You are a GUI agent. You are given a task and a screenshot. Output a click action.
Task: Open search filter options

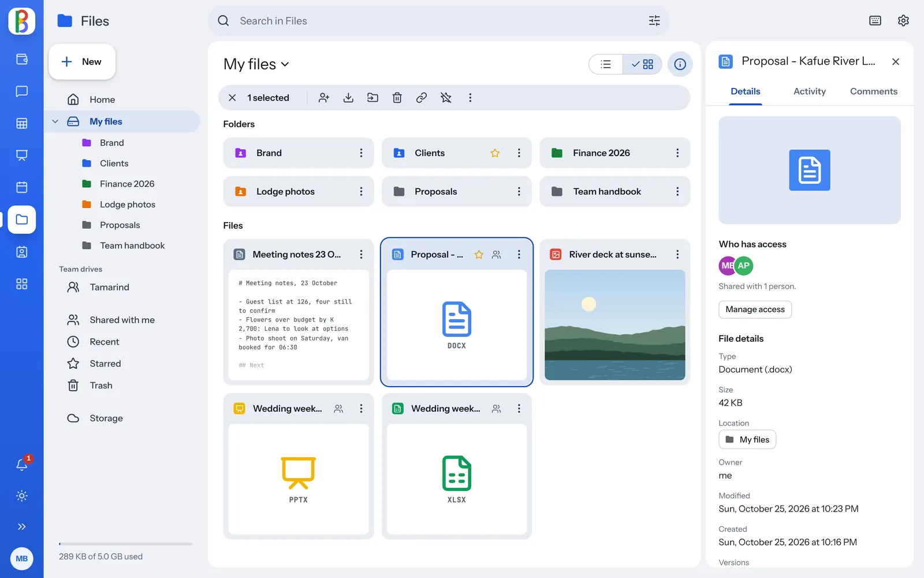coord(654,21)
